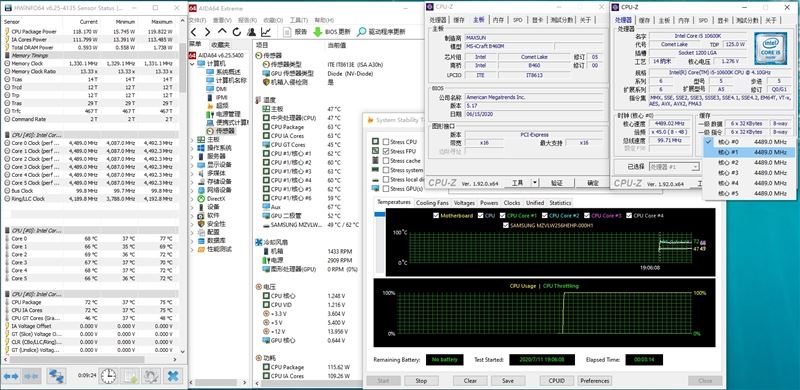Enable Stress GPU(s) checkbox
The width and height of the screenshot is (800, 390).
coord(386,189)
